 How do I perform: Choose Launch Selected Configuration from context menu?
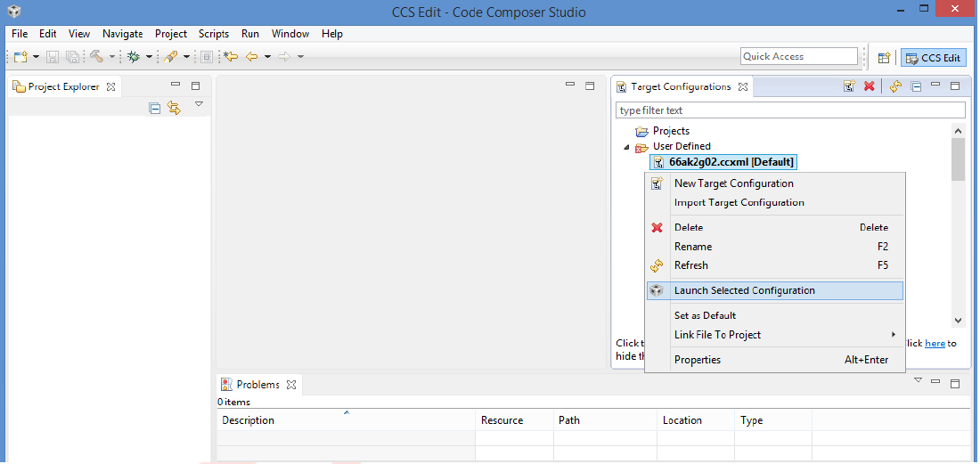[744, 290]
